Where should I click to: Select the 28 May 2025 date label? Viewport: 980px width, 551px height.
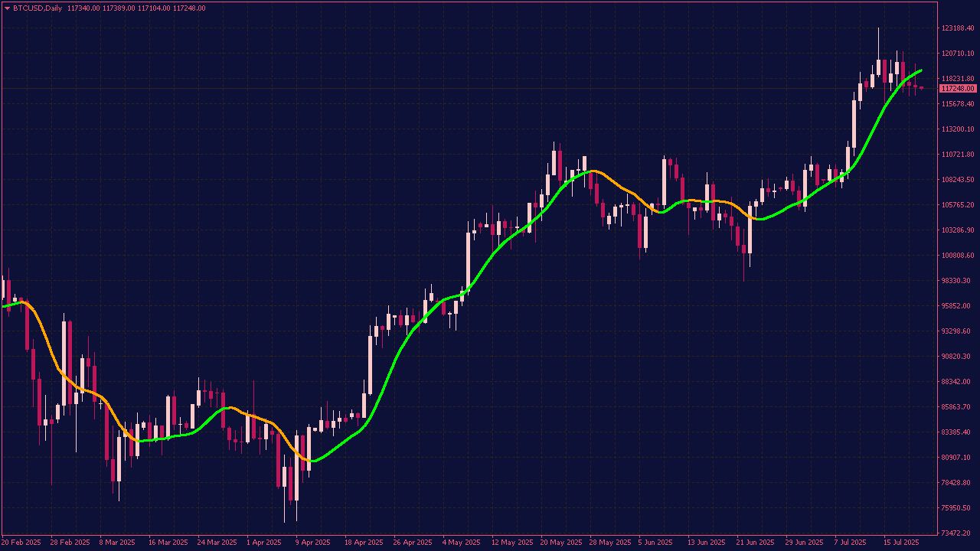click(x=608, y=543)
